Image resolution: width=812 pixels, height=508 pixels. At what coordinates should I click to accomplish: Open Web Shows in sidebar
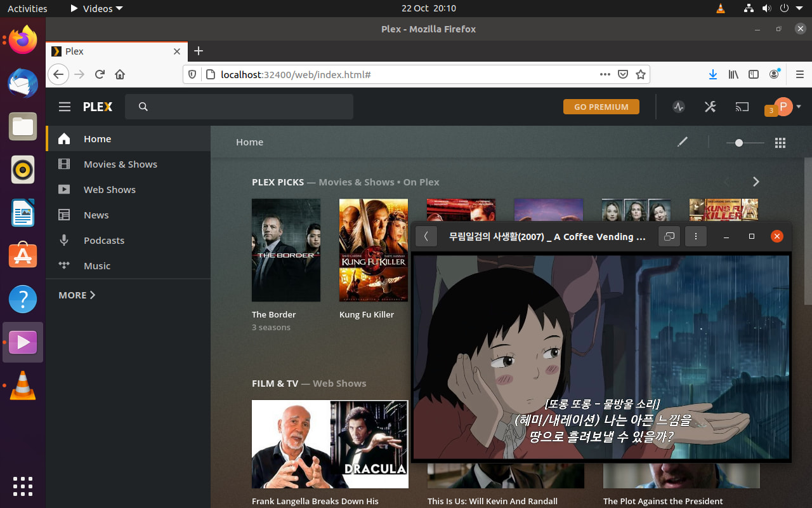click(x=128, y=189)
